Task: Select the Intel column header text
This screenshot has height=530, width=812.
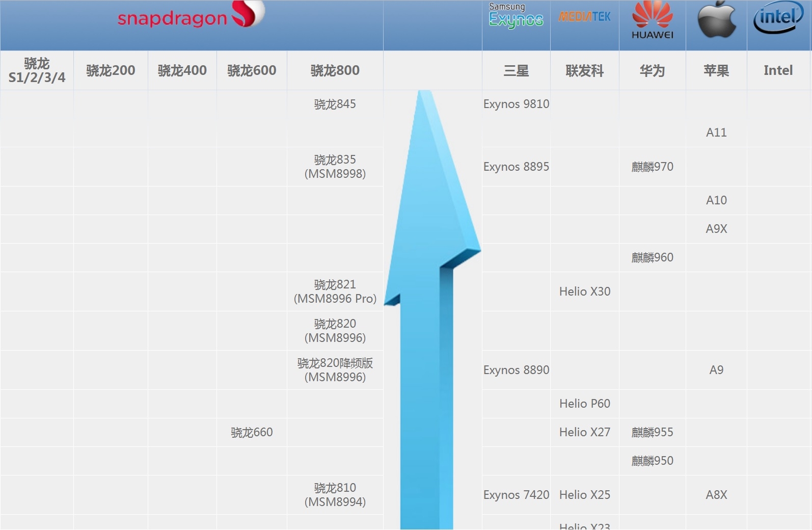Action: [778, 70]
